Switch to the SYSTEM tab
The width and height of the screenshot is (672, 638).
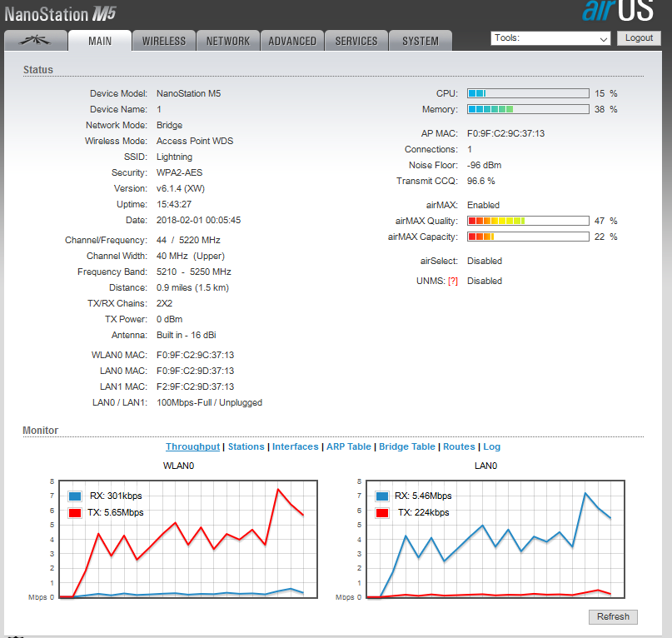click(421, 41)
